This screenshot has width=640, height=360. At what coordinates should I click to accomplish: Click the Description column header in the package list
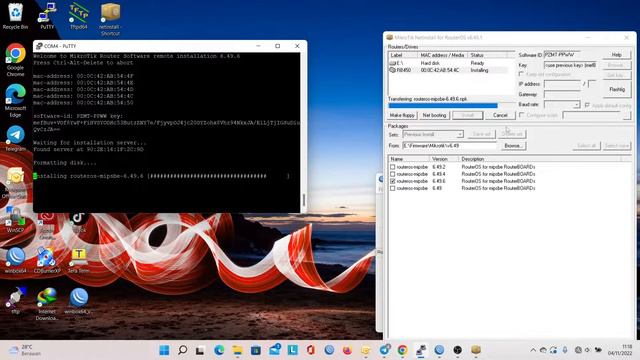click(540, 159)
